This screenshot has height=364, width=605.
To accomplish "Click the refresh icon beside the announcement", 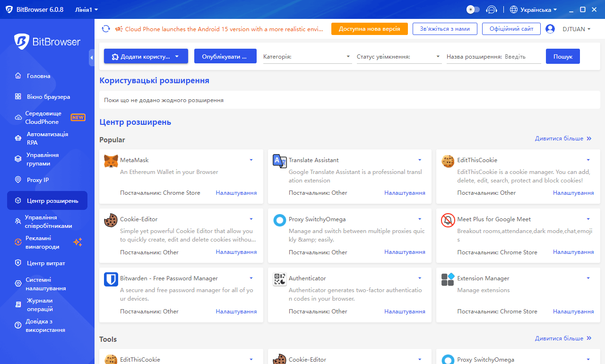I will coord(106,29).
